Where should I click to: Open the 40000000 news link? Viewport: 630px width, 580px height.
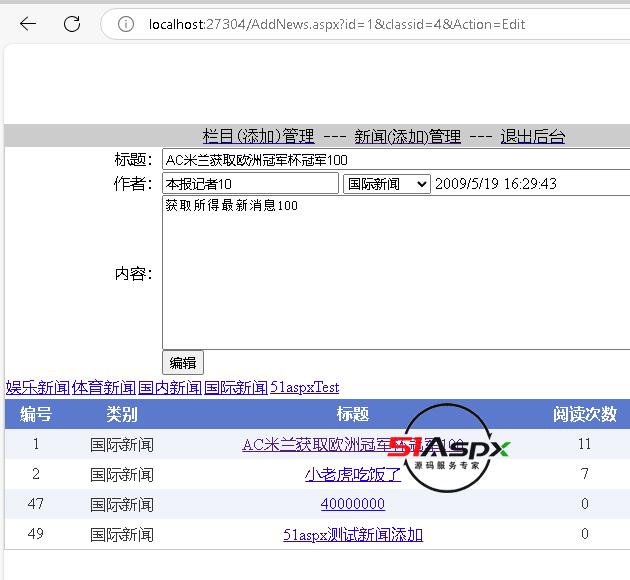pos(353,504)
